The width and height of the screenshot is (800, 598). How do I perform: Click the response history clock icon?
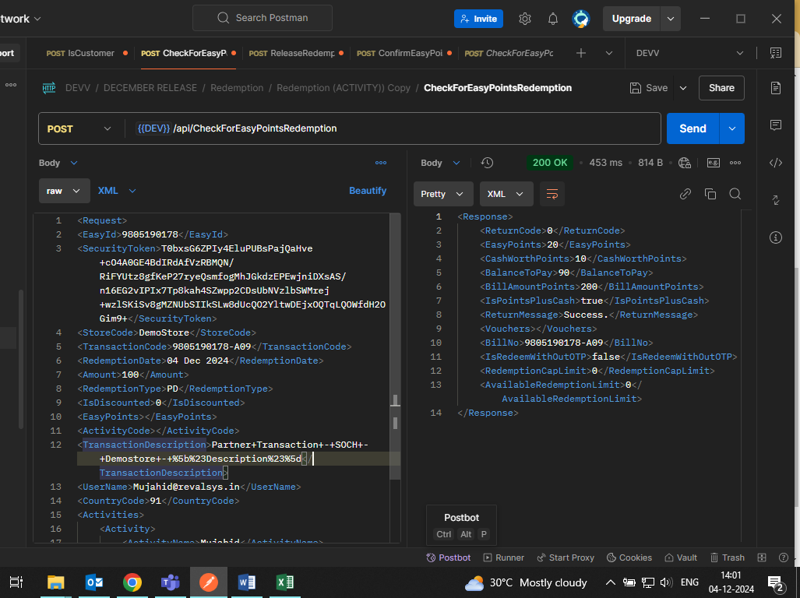click(487, 163)
